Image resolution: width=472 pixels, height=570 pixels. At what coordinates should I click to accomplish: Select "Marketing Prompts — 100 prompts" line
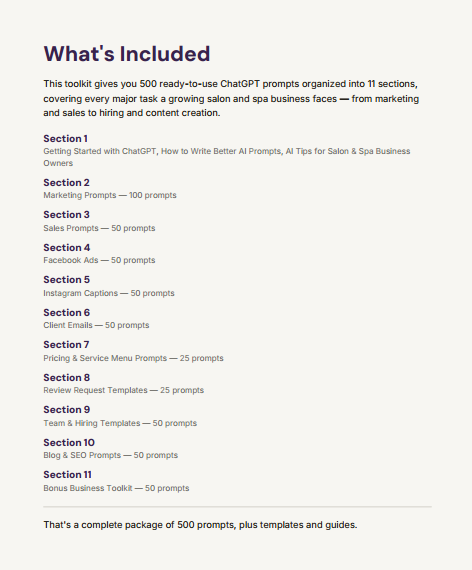coord(110,195)
